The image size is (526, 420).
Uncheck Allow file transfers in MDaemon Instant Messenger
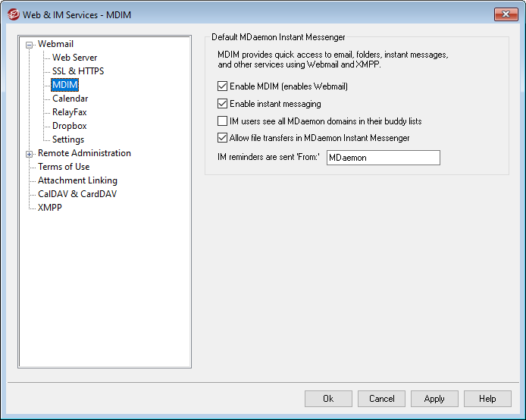pyautogui.click(x=223, y=138)
